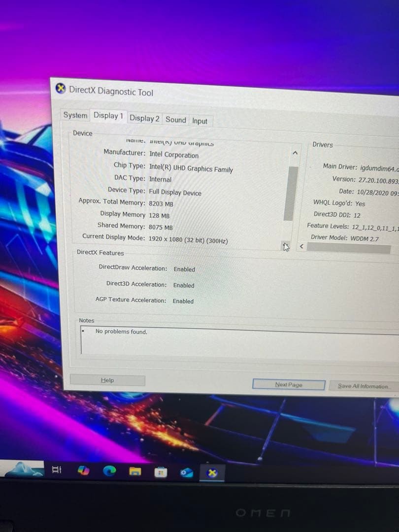Launch Copilot from the taskbar
The width and height of the screenshot is (399, 532).
click(x=83, y=470)
